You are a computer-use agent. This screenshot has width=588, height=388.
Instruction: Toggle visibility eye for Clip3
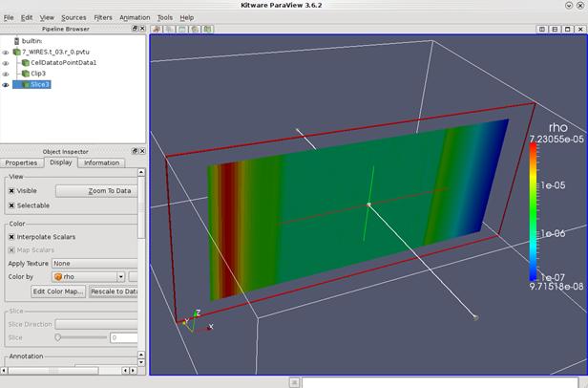tap(6, 75)
